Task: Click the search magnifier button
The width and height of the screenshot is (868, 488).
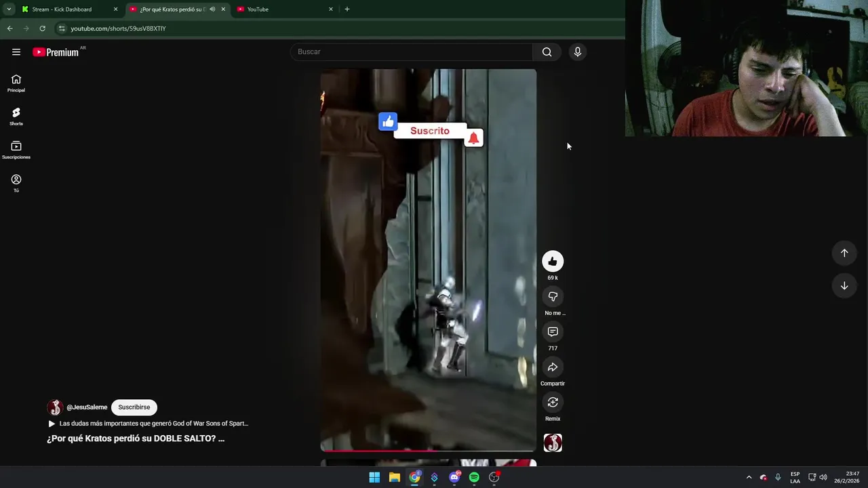Action: [547, 52]
